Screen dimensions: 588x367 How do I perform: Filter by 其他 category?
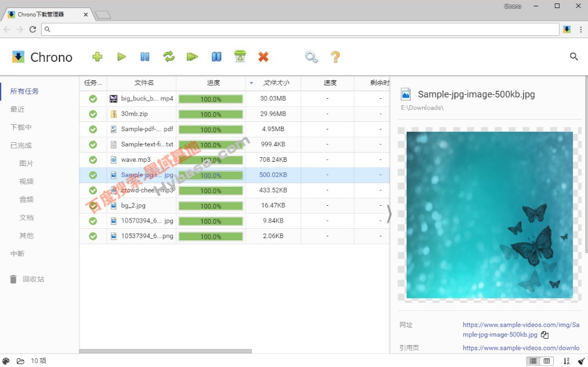pos(26,235)
